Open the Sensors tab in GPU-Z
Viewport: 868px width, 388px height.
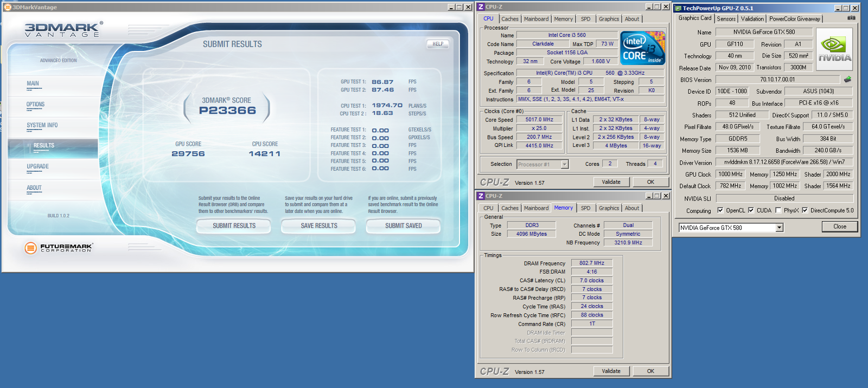726,19
